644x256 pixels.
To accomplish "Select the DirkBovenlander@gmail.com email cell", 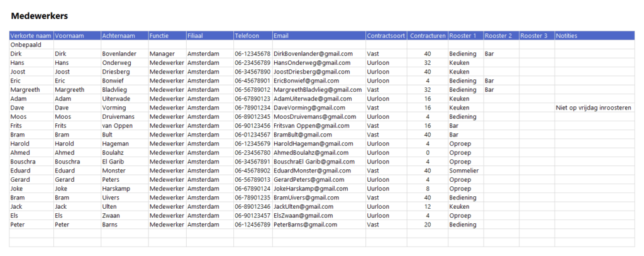I will click(x=313, y=54).
